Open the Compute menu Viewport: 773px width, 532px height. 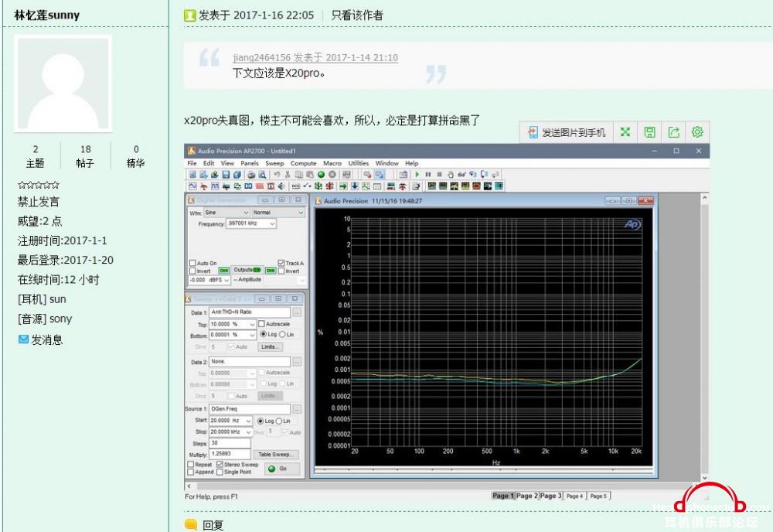pyautogui.click(x=303, y=163)
